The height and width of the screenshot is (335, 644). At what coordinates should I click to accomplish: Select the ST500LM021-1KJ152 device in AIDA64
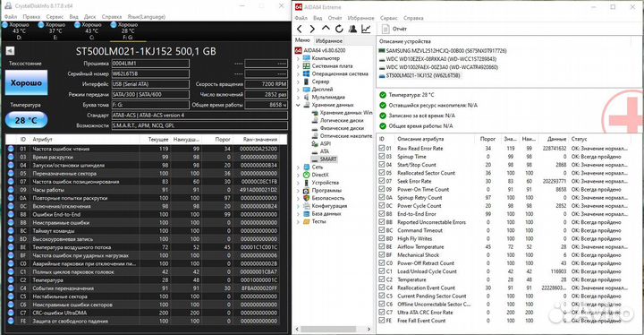(x=419, y=75)
